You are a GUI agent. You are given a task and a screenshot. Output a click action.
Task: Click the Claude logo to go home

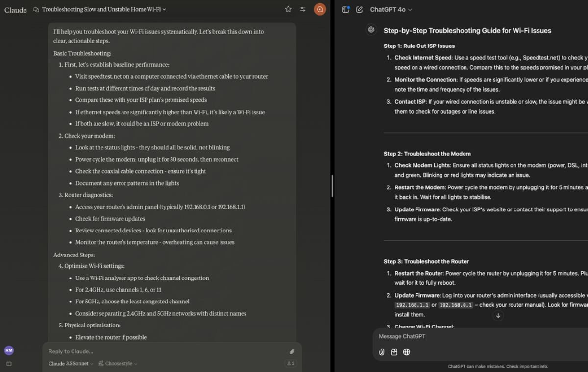pos(16,10)
